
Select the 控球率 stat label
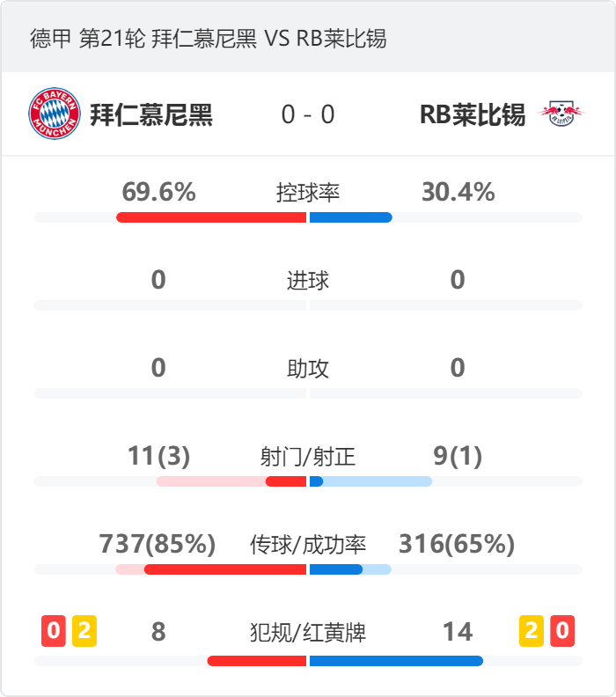308,193
